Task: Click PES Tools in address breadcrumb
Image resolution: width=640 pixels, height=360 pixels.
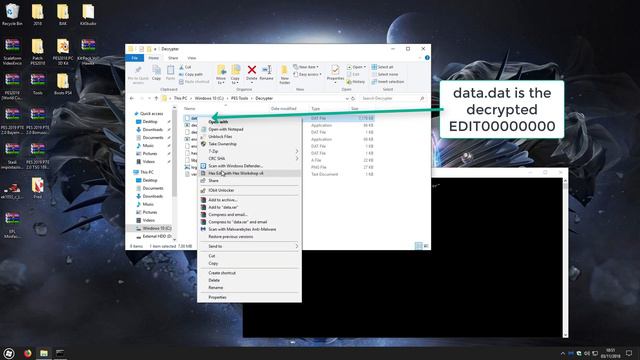Action: [239, 98]
